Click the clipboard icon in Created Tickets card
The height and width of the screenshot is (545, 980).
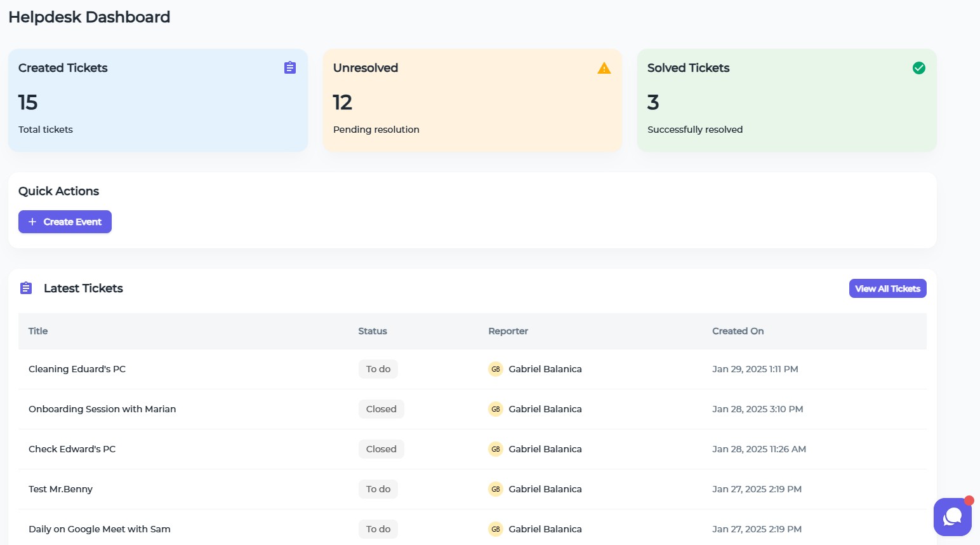pyautogui.click(x=290, y=67)
